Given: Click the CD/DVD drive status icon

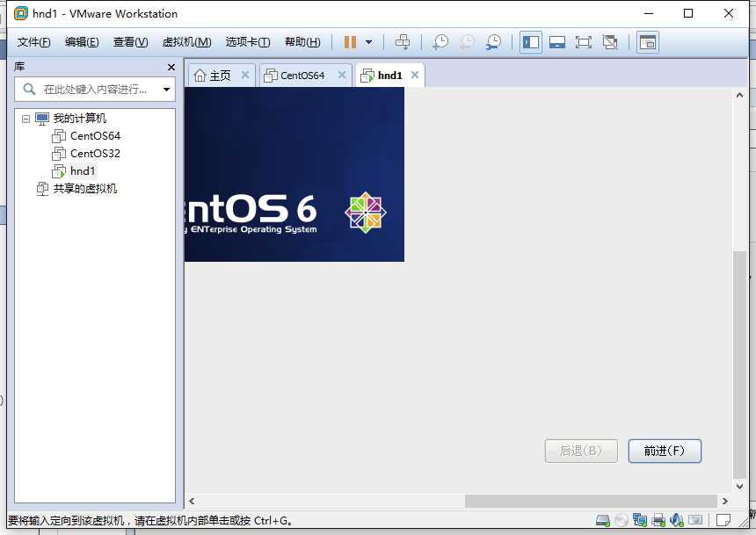Looking at the screenshot, I should click(x=622, y=519).
